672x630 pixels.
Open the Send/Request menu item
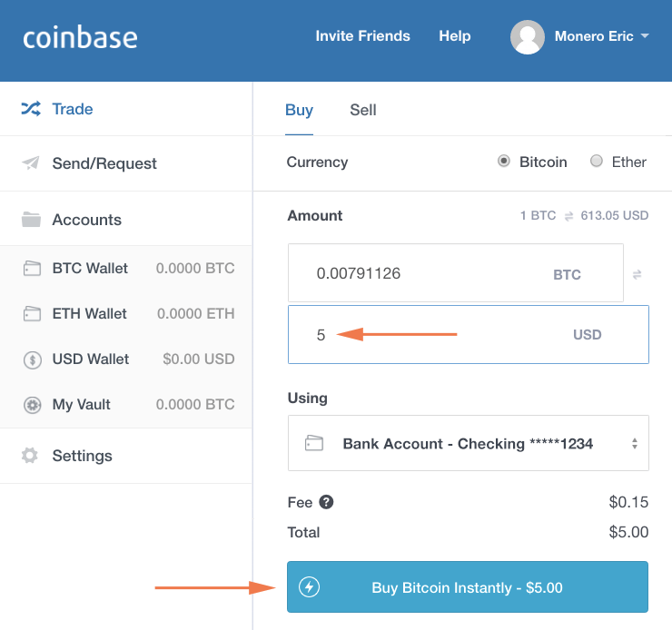point(126,163)
